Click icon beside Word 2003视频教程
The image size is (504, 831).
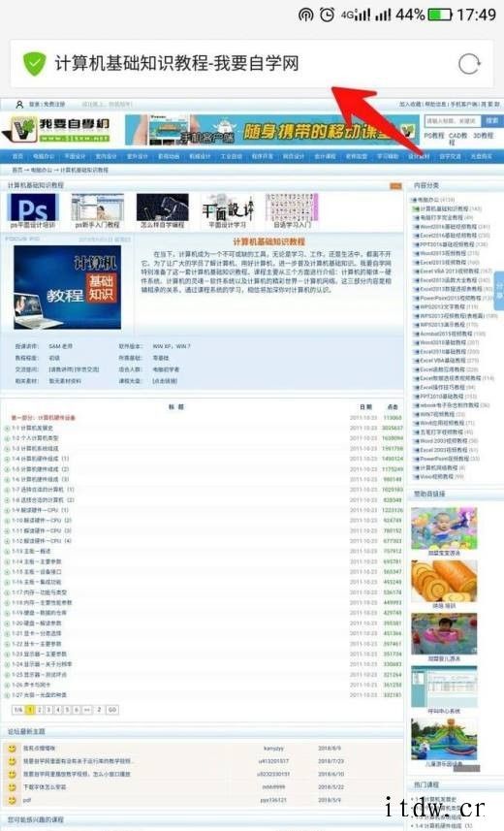[x=417, y=441]
